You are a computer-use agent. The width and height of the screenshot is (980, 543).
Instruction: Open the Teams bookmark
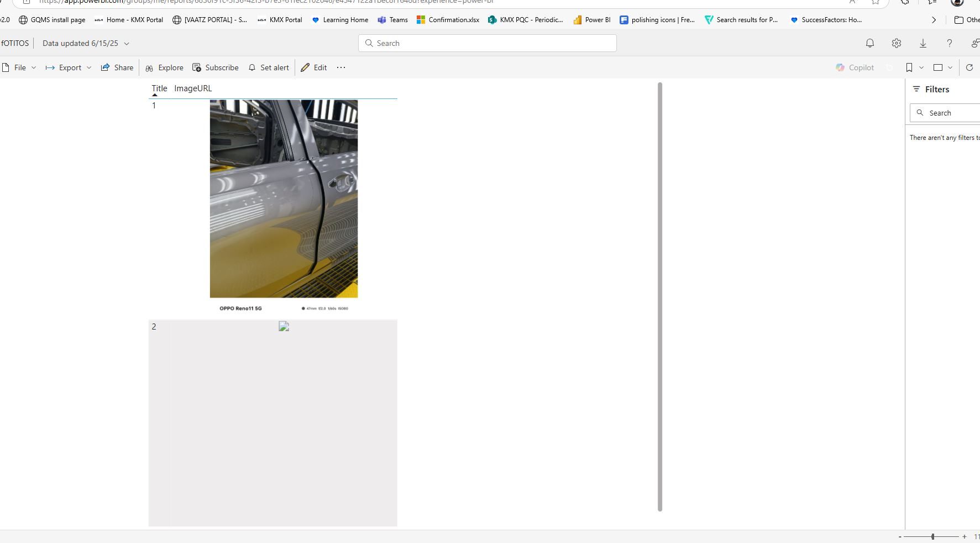point(392,20)
